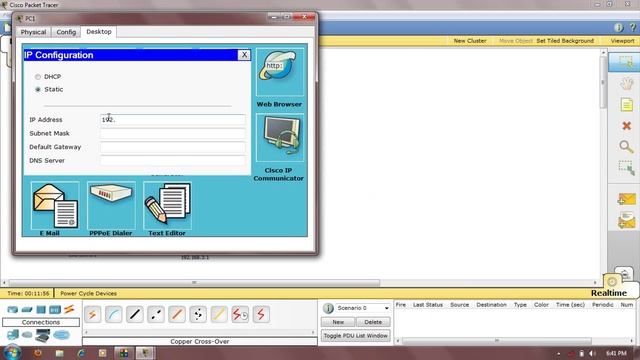Screen dimensions: 640x360
Task: Click the workspace vertical scrollbar
Action: coord(603,82)
